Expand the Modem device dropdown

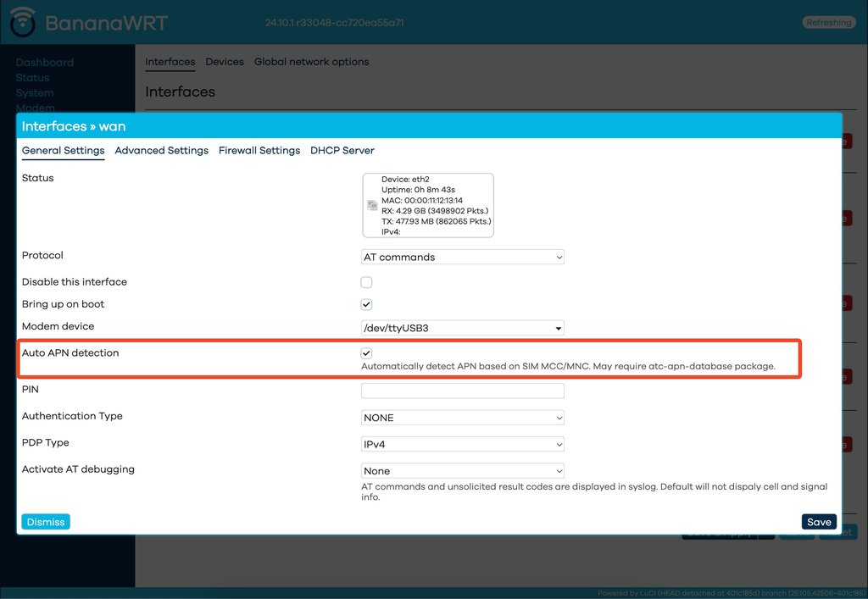point(462,328)
